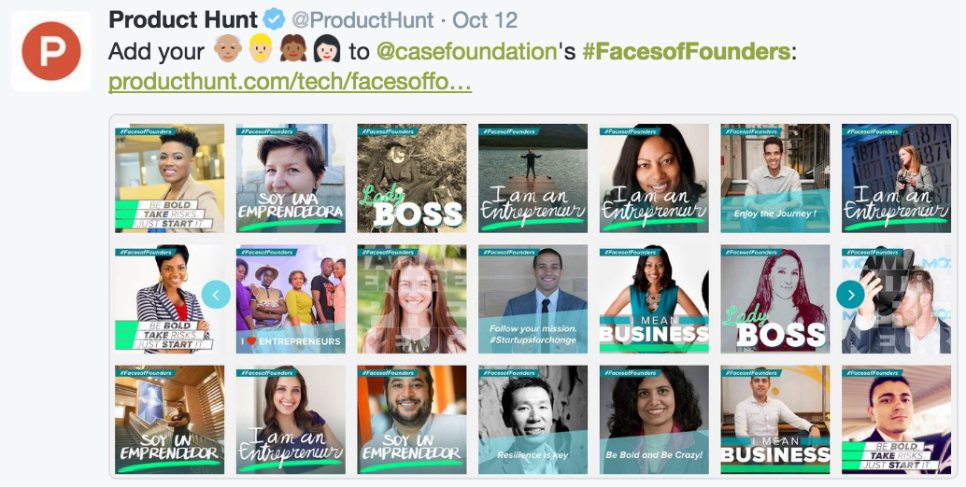Open the @casefoundation mention
This screenshot has width=966, height=487.
tap(466, 52)
